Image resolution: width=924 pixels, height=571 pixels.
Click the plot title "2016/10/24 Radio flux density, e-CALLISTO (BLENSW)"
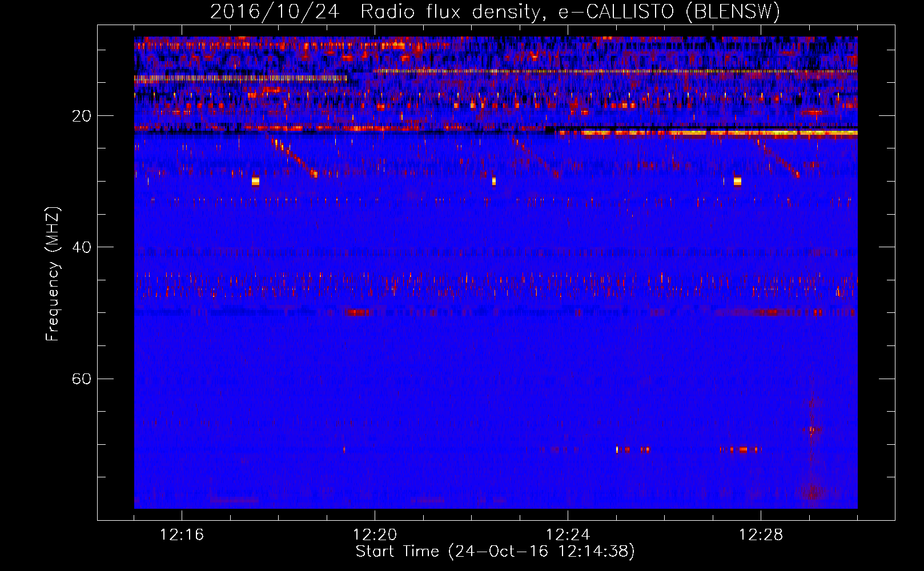[495, 11]
